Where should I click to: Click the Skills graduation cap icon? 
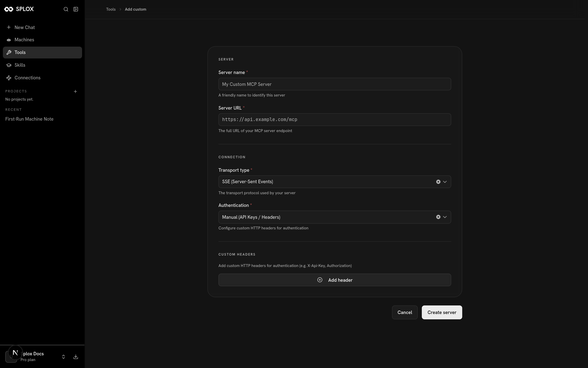[x=9, y=65]
